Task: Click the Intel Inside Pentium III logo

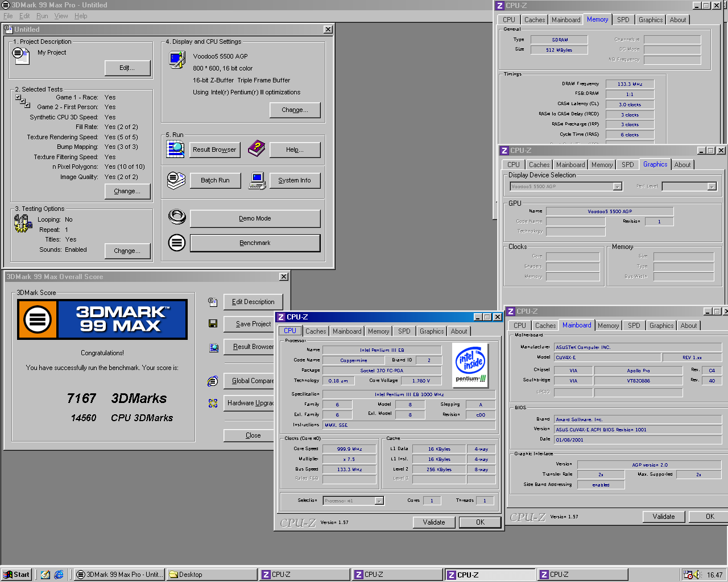Action: [x=470, y=365]
